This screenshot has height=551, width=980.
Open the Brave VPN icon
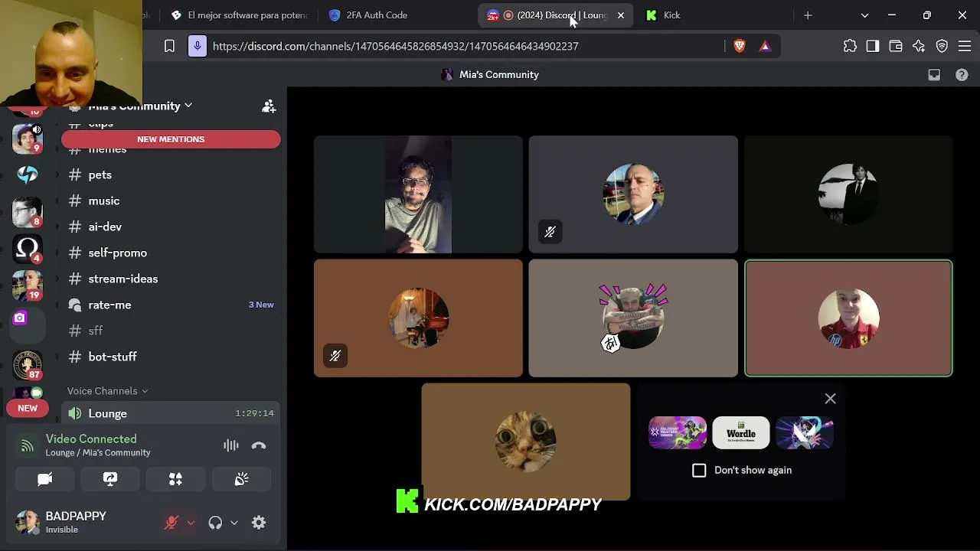click(x=942, y=47)
